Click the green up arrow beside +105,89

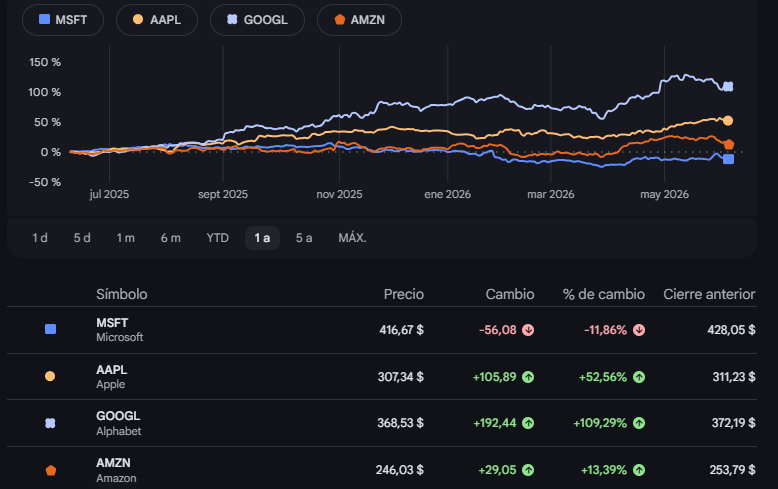528,377
